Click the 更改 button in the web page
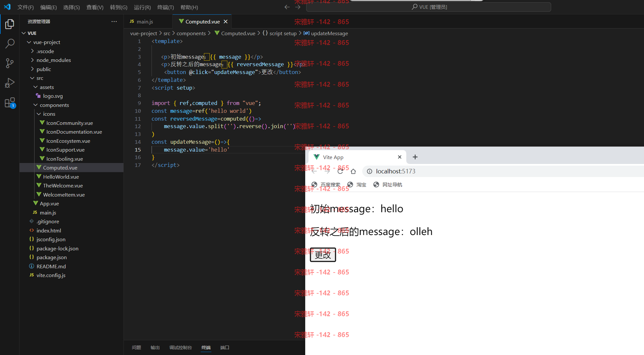This screenshot has height=355, width=644. [x=323, y=255]
